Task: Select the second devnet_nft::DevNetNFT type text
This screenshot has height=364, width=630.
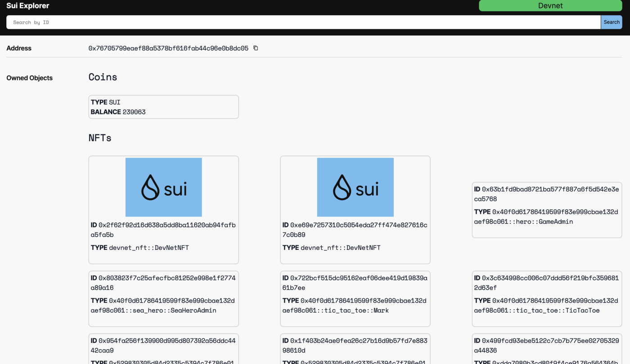Action: pos(341,248)
